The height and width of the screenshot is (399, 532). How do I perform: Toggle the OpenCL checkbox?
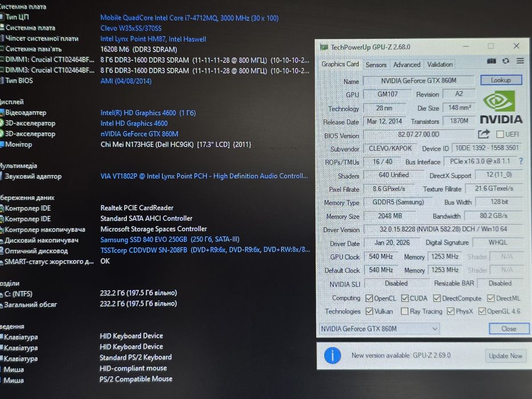369,298
